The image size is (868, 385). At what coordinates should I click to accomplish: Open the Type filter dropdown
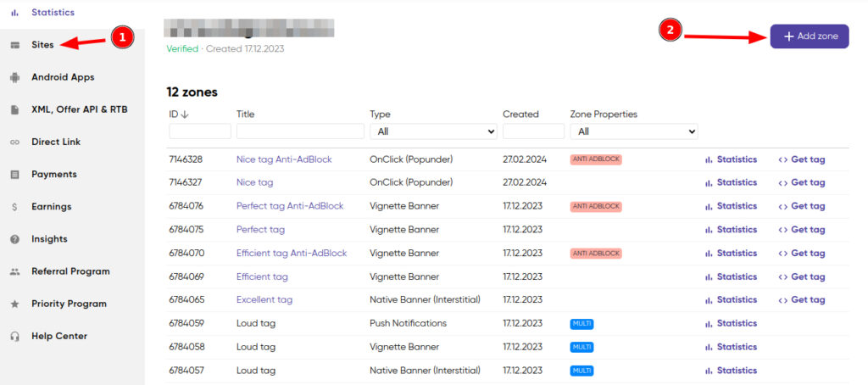click(x=433, y=131)
